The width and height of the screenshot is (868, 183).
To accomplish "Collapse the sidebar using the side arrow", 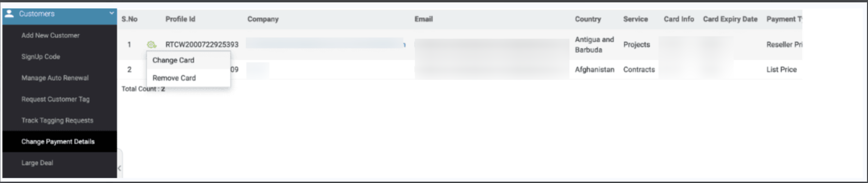I will (x=119, y=168).
